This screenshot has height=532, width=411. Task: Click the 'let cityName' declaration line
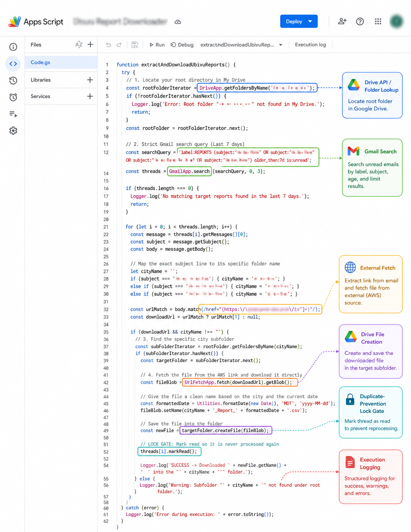click(x=154, y=271)
